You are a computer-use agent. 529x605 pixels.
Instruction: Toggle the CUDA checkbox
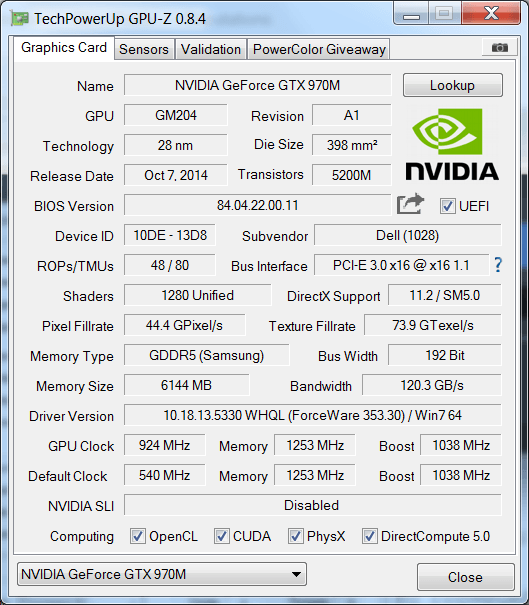click(221, 536)
